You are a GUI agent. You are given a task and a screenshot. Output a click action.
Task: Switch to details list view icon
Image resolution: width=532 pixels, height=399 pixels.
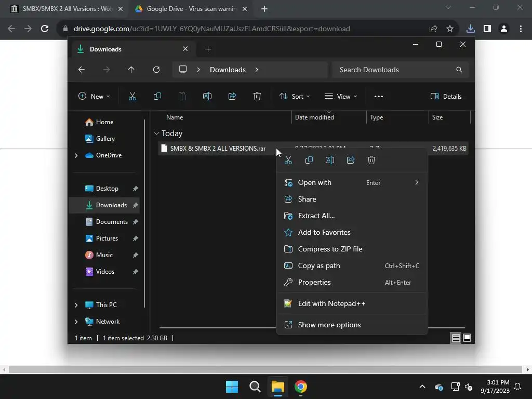click(456, 338)
